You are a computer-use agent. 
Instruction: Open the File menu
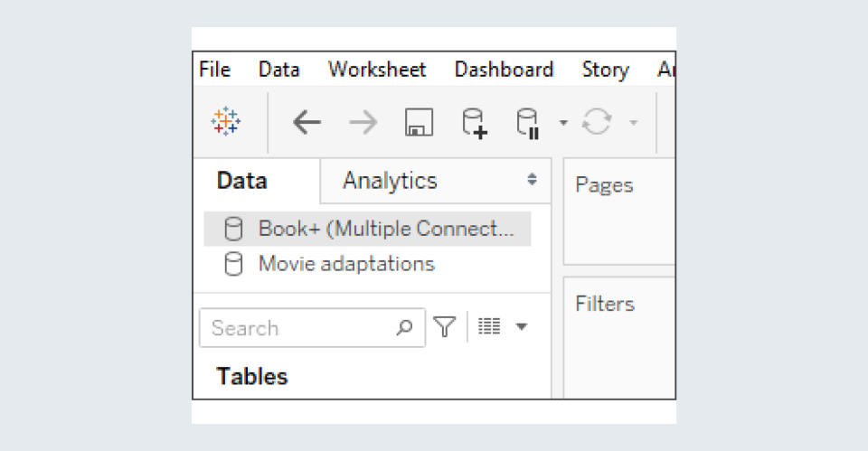(x=215, y=70)
